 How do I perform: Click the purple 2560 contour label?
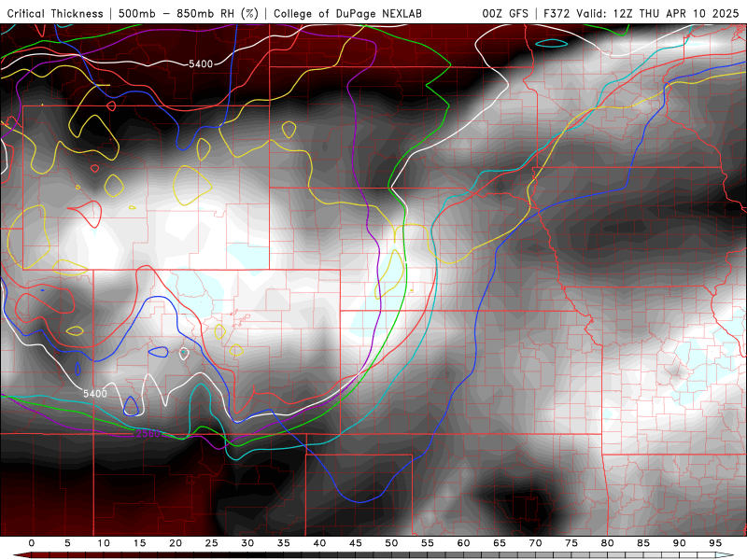tap(148, 433)
